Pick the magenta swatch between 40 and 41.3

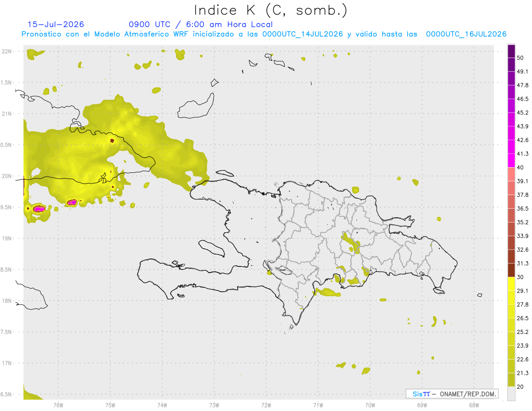(511, 160)
